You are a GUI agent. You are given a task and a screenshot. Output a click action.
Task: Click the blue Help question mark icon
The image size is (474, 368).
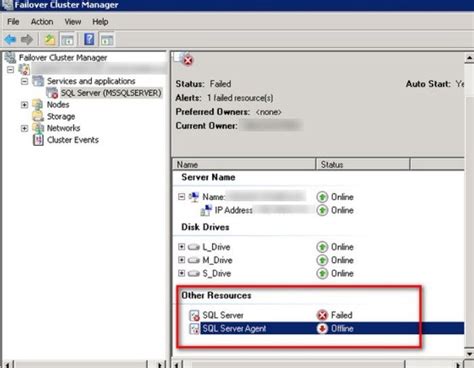(89, 39)
